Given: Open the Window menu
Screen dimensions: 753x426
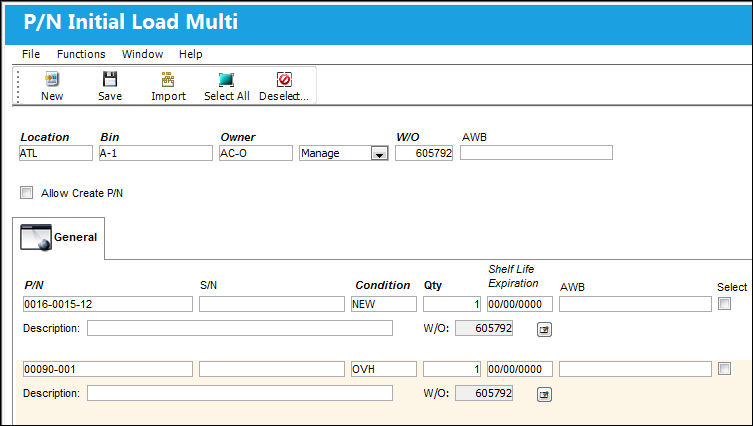Looking at the screenshot, I should pyautogui.click(x=142, y=54).
